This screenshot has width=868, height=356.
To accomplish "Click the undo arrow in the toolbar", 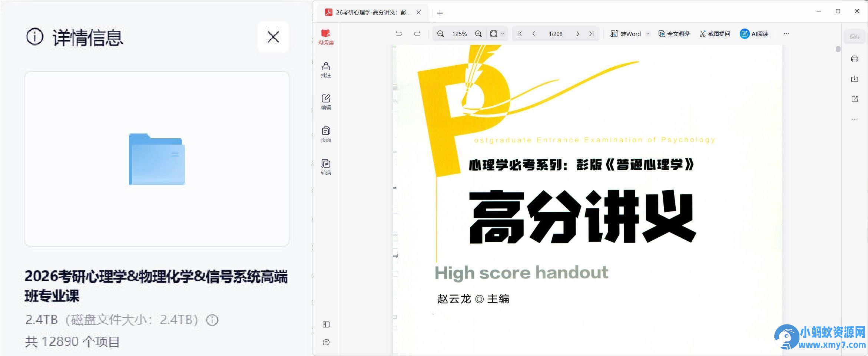I will click(399, 33).
